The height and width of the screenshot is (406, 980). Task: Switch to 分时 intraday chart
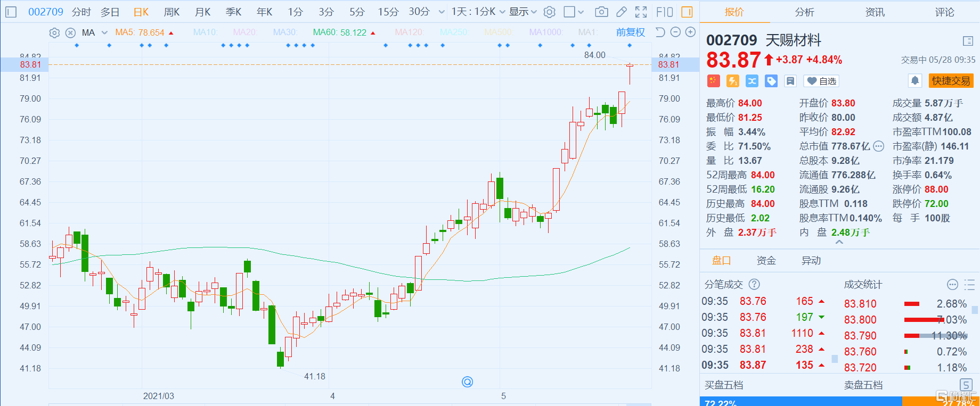pos(81,12)
